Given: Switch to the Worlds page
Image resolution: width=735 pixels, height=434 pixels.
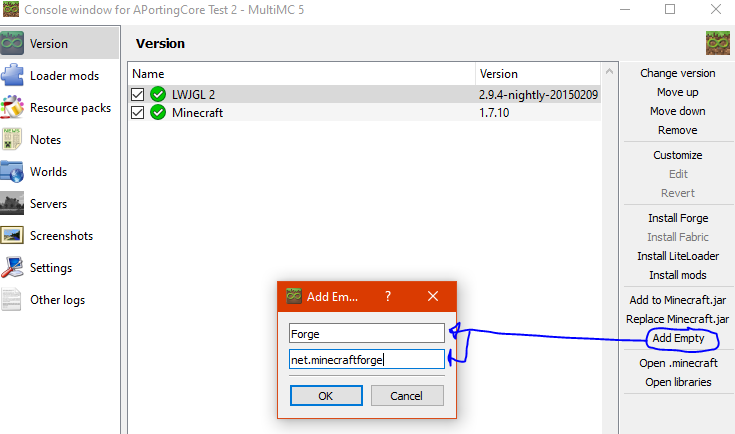Looking at the screenshot, I should click(x=48, y=172).
